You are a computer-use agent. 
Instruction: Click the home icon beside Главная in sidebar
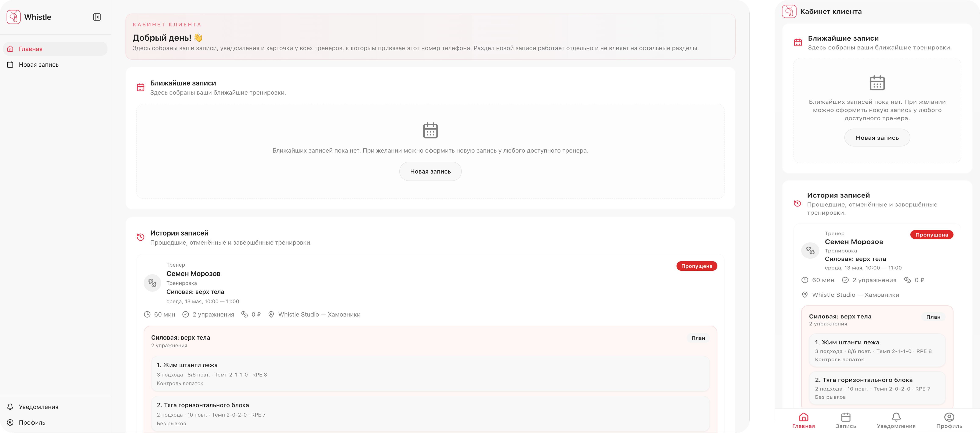pos(10,49)
